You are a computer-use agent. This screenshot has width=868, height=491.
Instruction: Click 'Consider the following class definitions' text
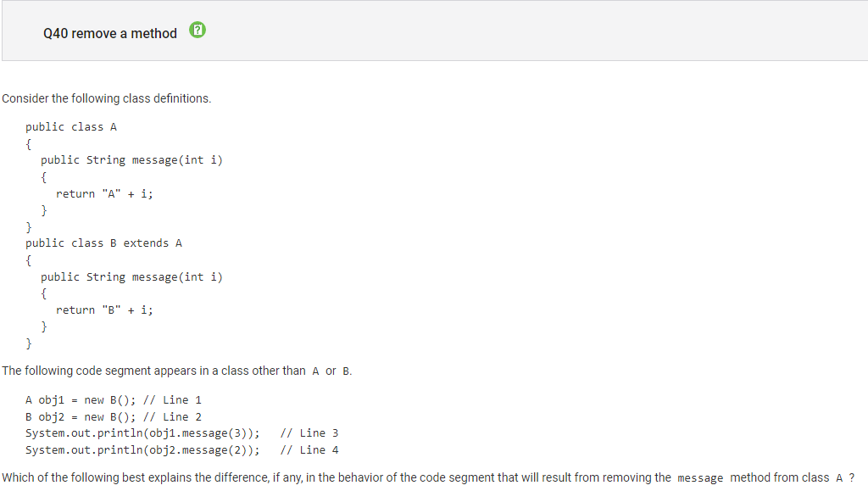(x=106, y=98)
